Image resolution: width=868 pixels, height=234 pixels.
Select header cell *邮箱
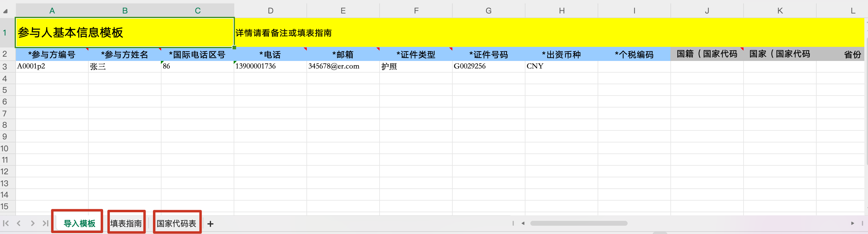(343, 54)
